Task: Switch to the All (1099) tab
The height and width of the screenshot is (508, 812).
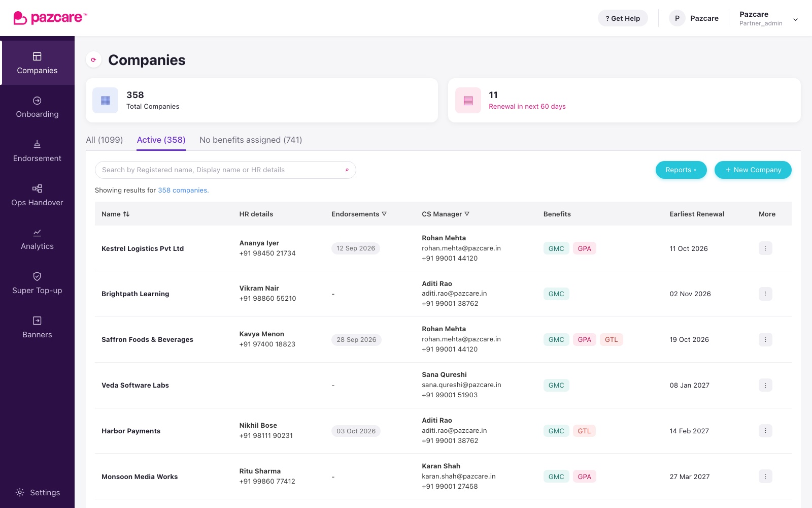Action: (x=105, y=140)
